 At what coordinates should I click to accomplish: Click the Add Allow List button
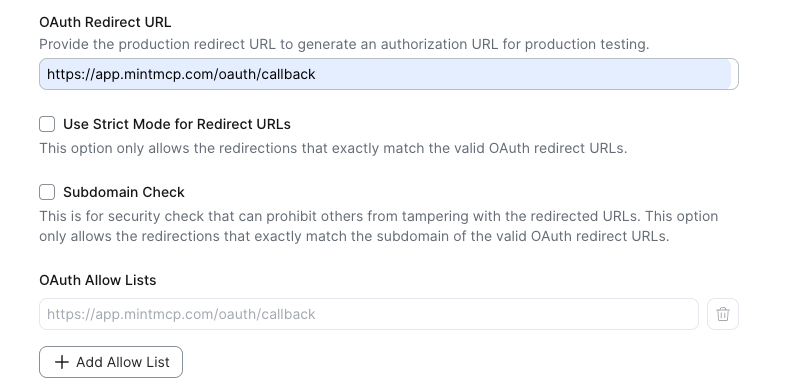[111, 362]
